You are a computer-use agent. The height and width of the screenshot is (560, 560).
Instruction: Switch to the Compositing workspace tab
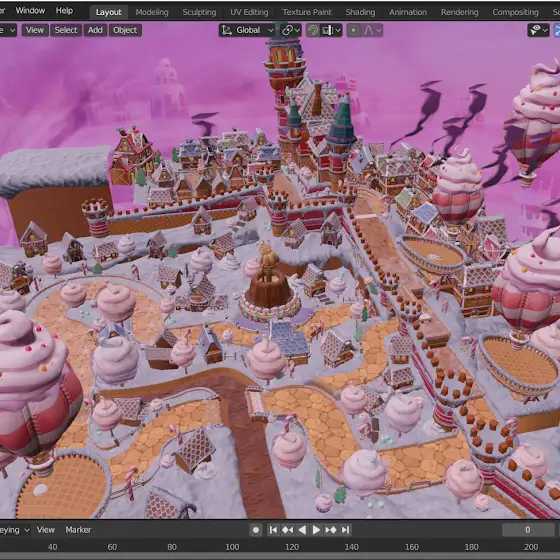[515, 12]
